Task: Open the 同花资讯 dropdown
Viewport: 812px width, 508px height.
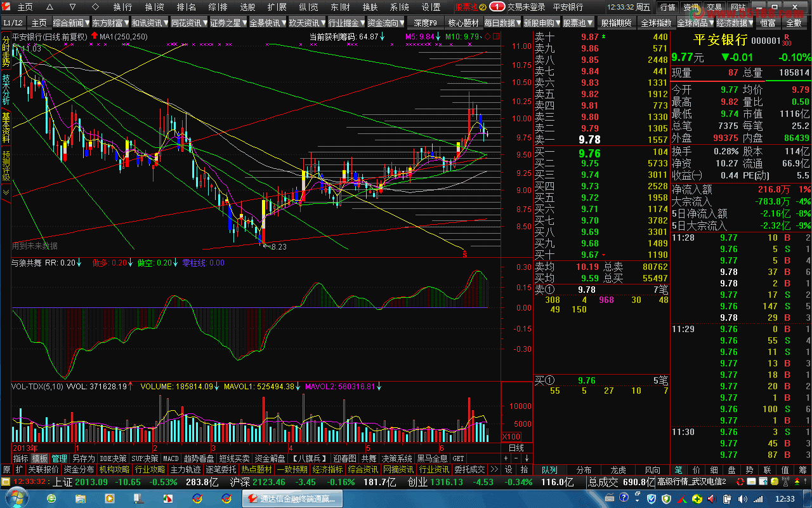Action: click(189, 23)
